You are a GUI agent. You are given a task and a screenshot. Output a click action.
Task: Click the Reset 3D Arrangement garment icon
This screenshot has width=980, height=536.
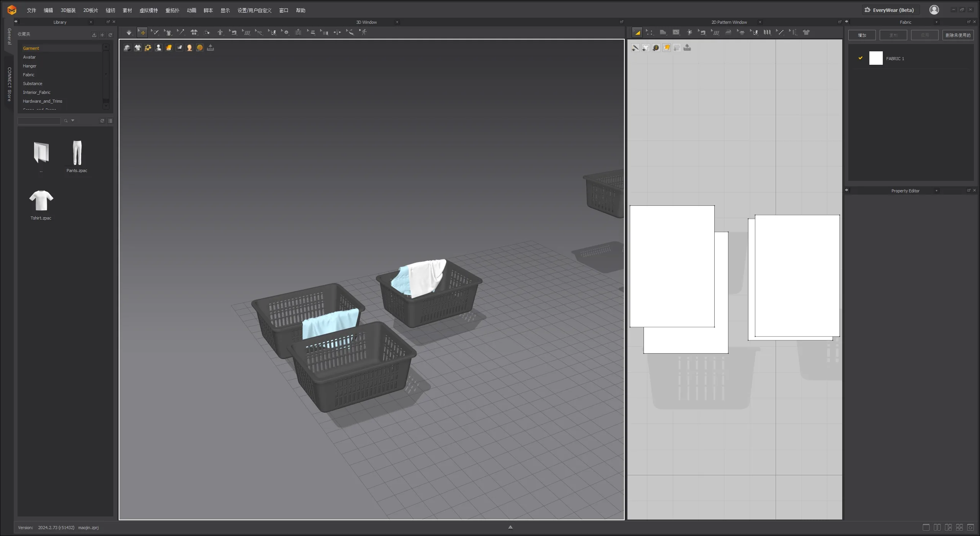[x=194, y=33]
